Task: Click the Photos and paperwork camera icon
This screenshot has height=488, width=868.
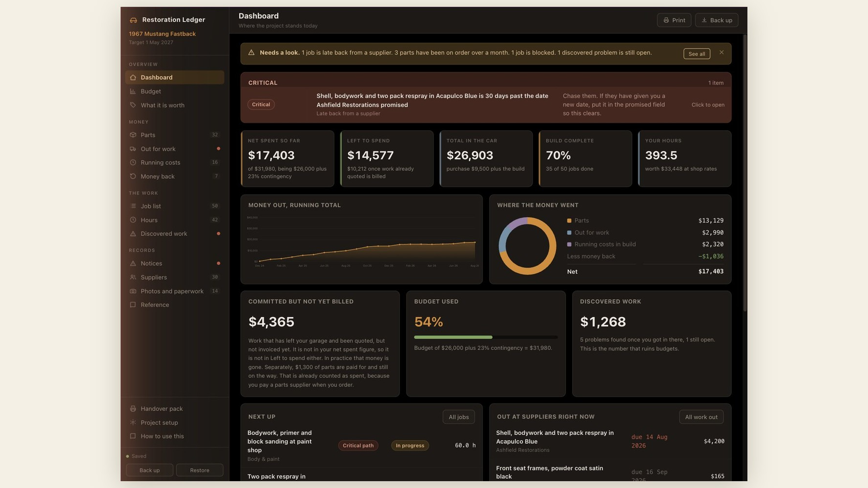Action: 133,291
